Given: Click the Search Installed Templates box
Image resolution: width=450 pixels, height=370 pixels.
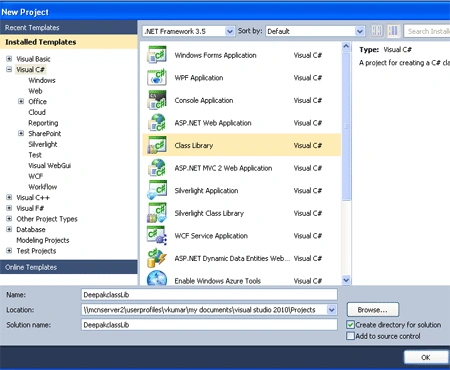Looking at the screenshot, I should click(x=427, y=31).
